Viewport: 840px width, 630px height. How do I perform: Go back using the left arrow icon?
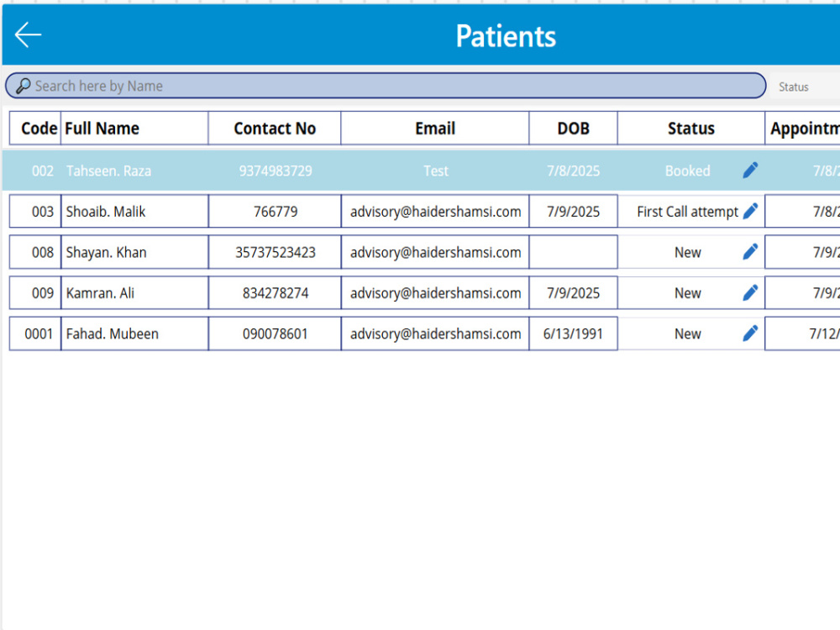(28, 35)
